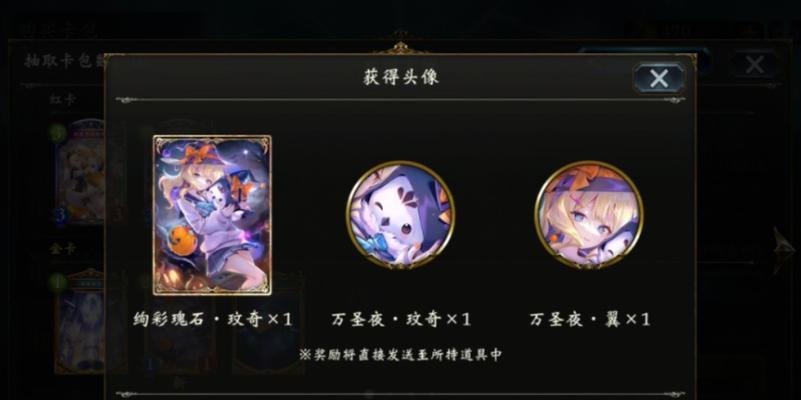801x400 pixels.
Task: Open the dimmed rainbow card under 虹卡
Action: pos(81,171)
